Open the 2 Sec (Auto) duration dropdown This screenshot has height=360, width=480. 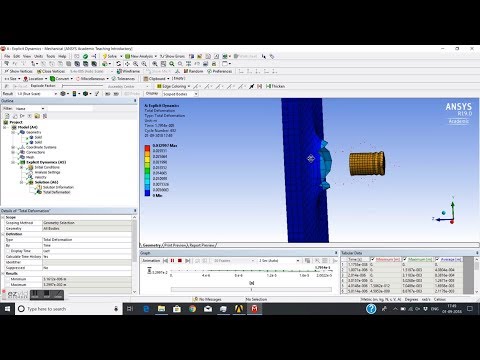tap(279, 261)
